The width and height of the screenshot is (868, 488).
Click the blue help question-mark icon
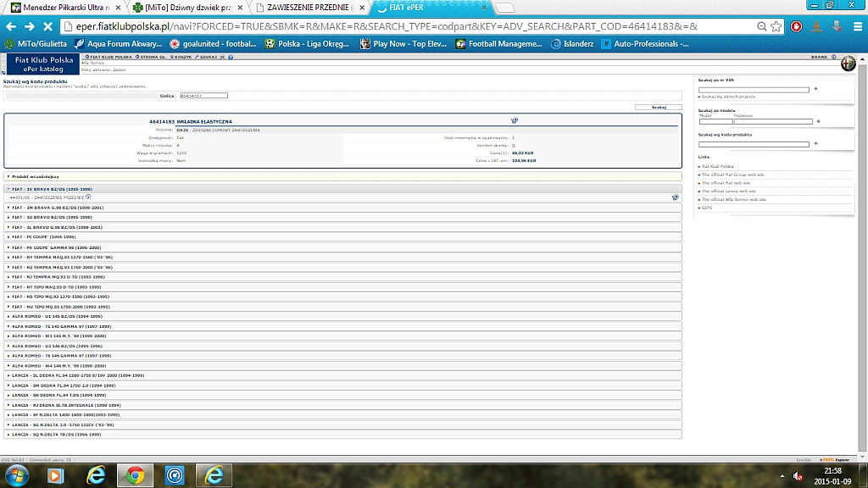231,57
